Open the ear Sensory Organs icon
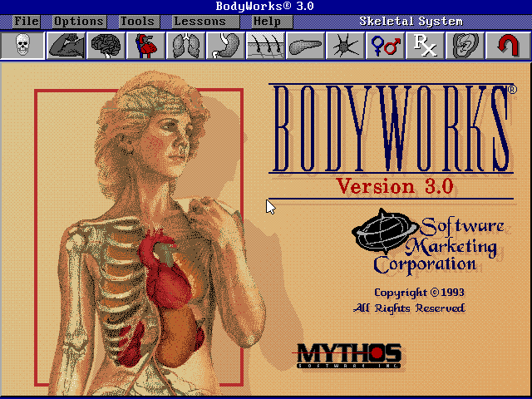Image resolution: width=532 pixels, height=399 pixels. [x=465, y=46]
